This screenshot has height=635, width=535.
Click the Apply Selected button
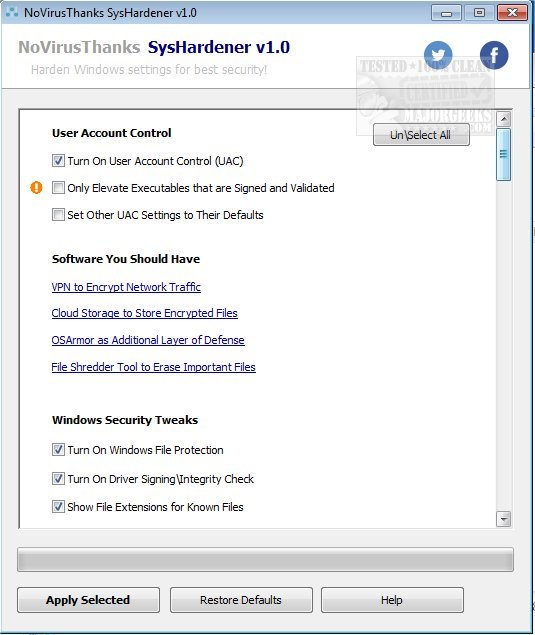(88, 600)
